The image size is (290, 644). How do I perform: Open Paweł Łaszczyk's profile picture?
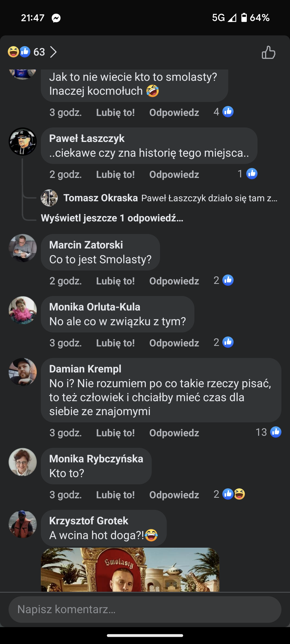click(23, 141)
